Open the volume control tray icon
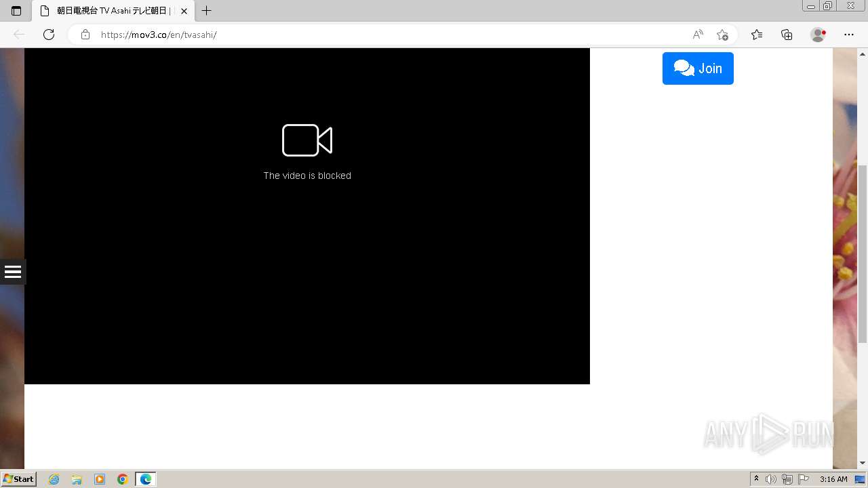 pyautogui.click(x=771, y=479)
